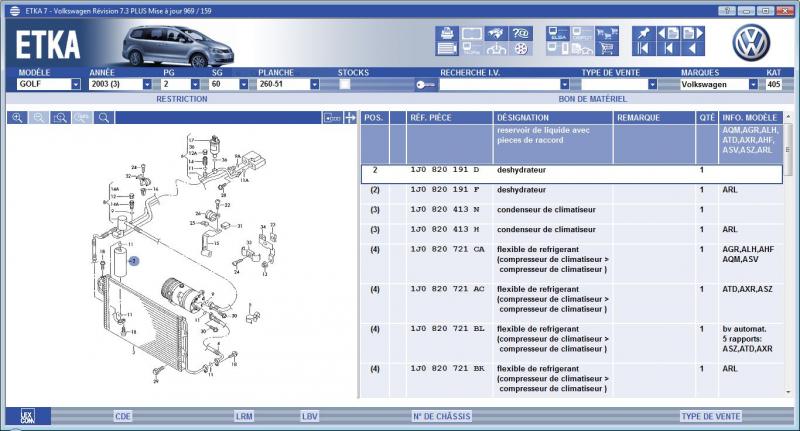Select part number 1J0 820 191 F
Viewport: 800px width, 431px height.
444,190
